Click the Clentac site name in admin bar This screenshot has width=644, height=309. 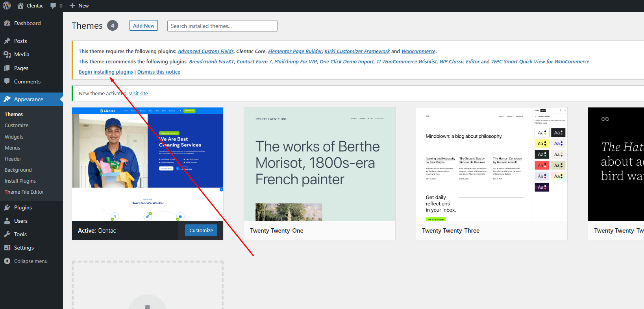(35, 6)
